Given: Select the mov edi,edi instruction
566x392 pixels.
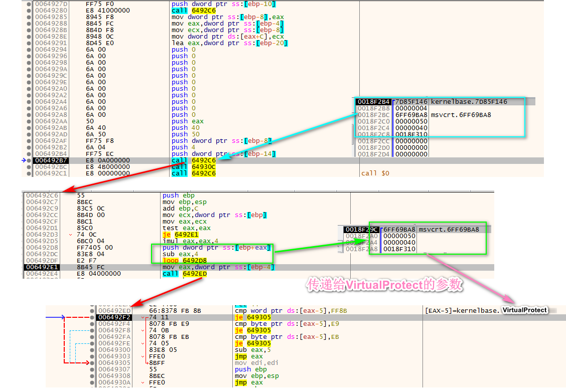Looking at the screenshot, I should tap(256, 363).
